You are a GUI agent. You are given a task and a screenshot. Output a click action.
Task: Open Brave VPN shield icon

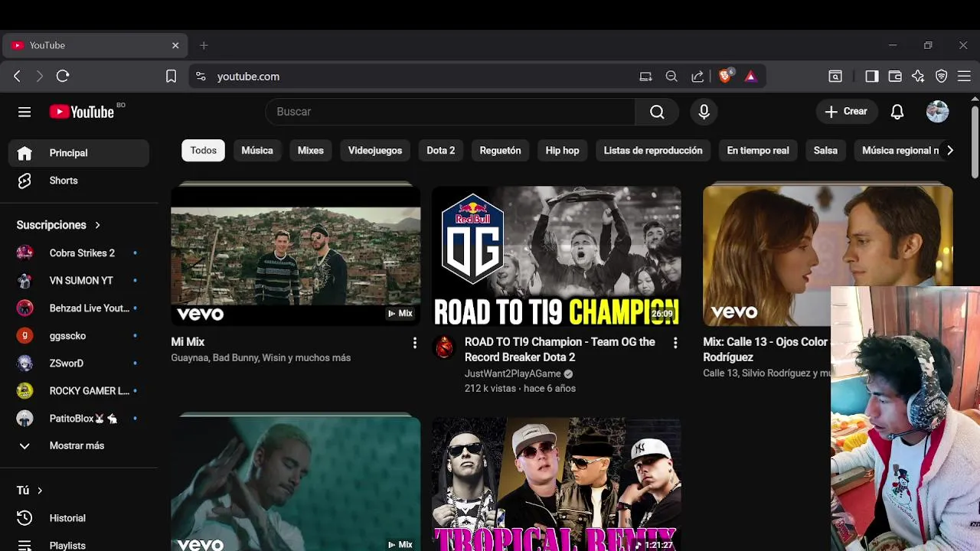[942, 76]
